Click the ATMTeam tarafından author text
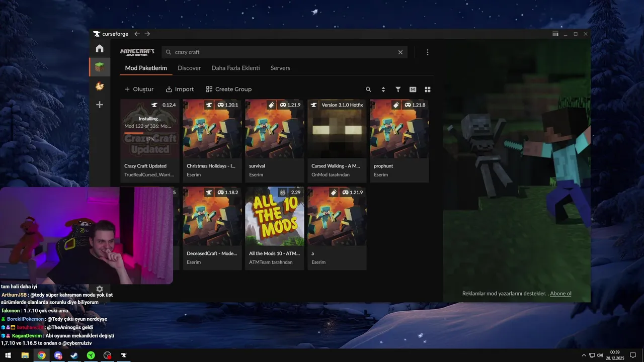The width and height of the screenshot is (644, 362). coord(271,262)
